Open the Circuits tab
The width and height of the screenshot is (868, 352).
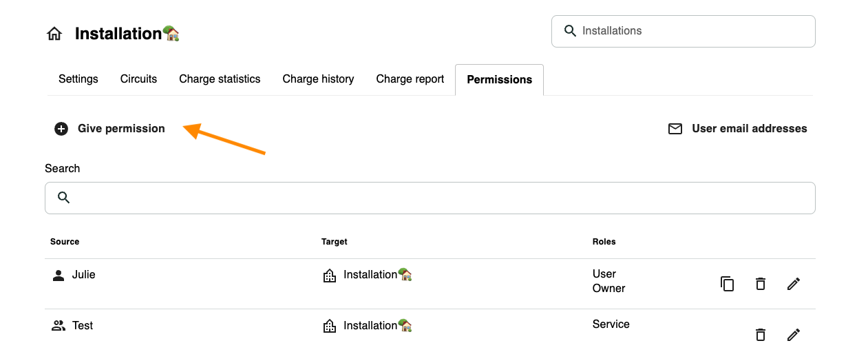(138, 79)
